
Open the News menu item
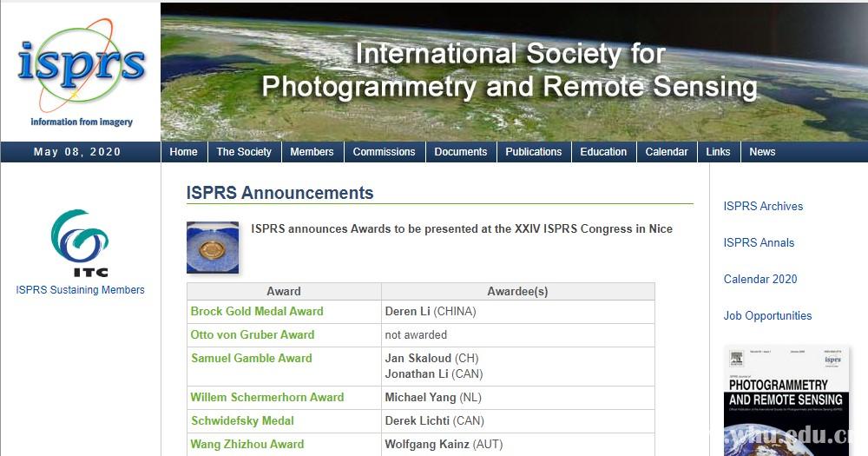762,152
